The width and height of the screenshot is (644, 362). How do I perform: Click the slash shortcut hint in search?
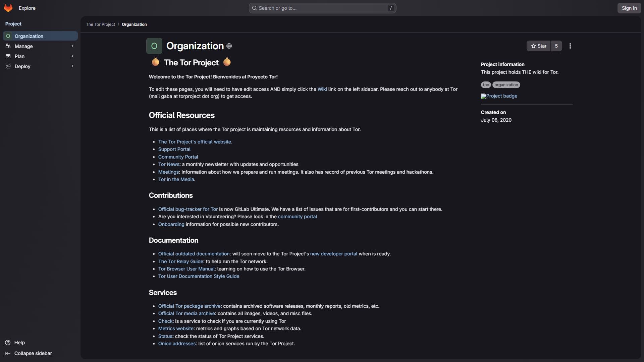pos(390,8)
